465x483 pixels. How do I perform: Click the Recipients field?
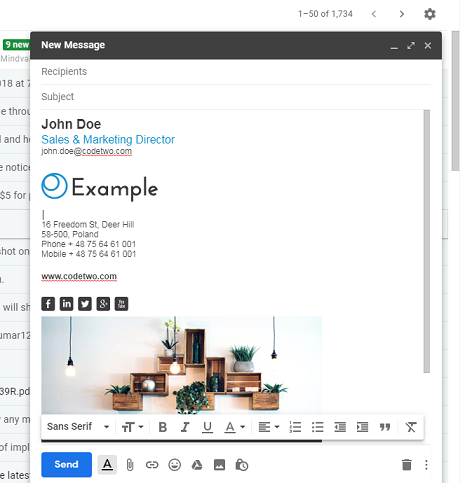(236, 72)
